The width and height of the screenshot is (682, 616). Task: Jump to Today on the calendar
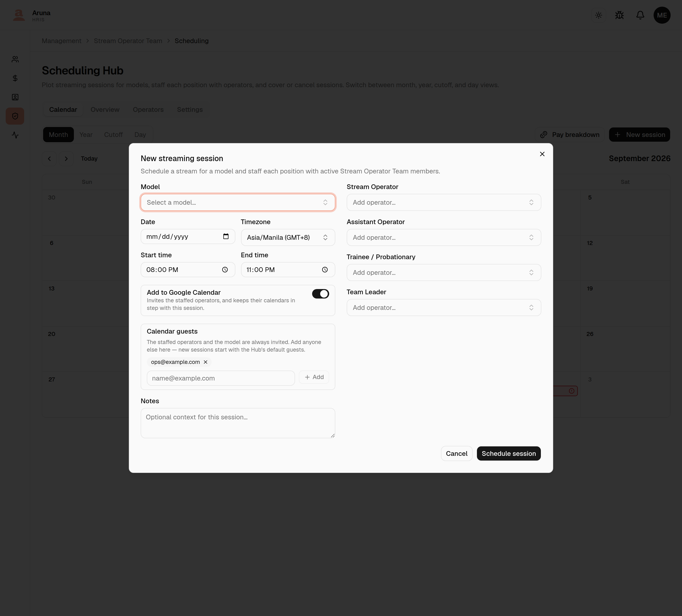[89, 159]
